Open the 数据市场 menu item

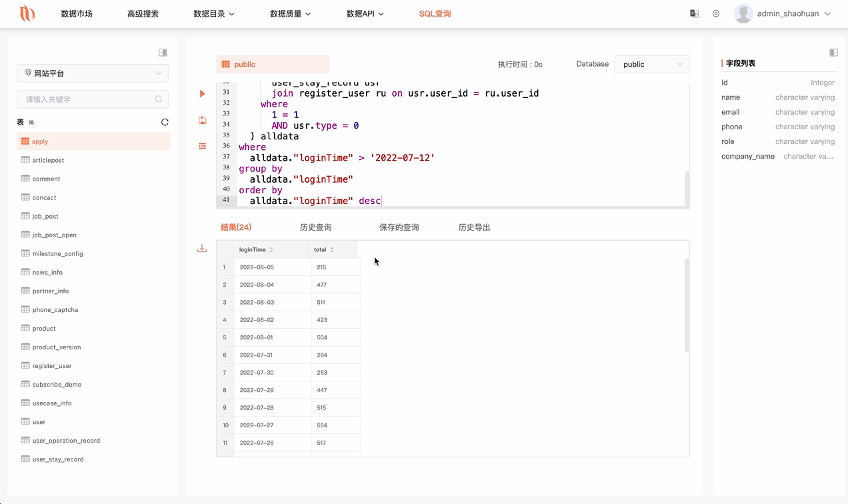point(77,13)
